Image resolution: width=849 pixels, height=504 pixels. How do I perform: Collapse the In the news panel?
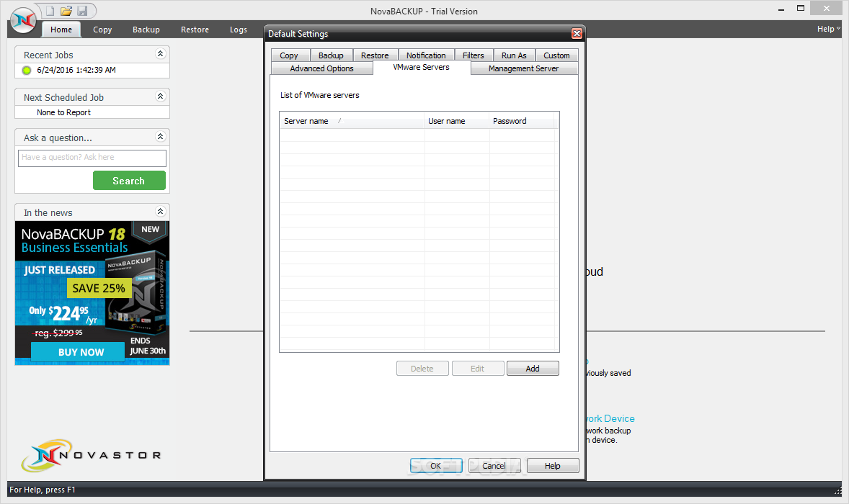click(160, 211)
